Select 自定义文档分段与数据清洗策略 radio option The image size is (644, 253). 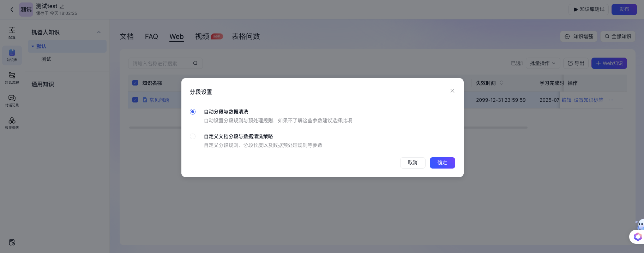pos(193,136)
